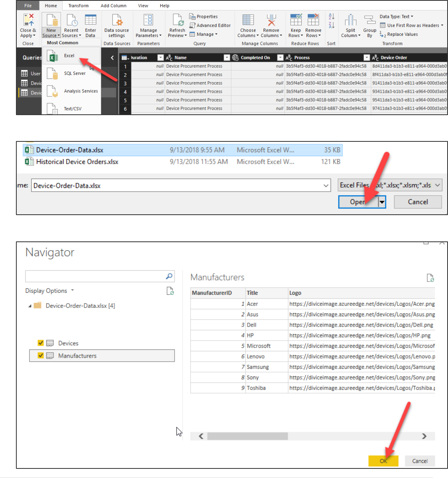Open Recent Sources
This screenshot has height=478, width=448.
click(x=71, y=25)
